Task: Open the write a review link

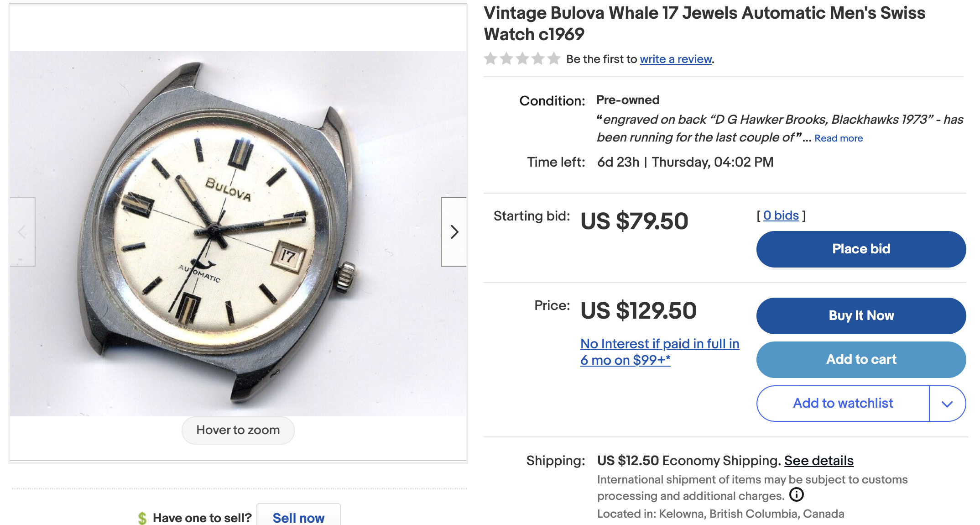Action: click(676, 59)
